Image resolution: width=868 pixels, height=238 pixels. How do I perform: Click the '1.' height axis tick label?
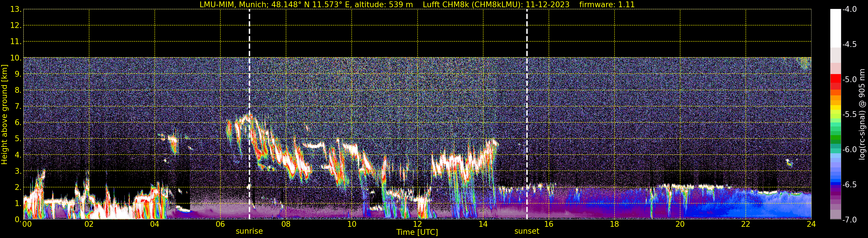click(x=18, y=204)
